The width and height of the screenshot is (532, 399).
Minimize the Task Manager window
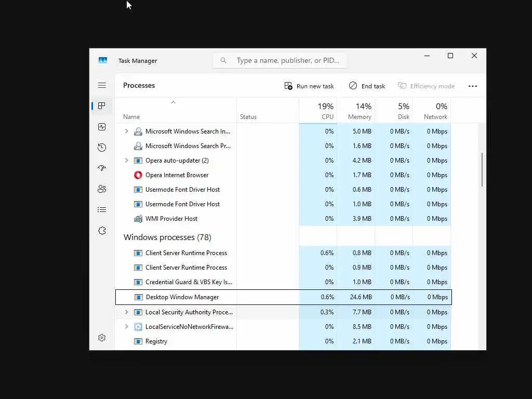point(427,56)
